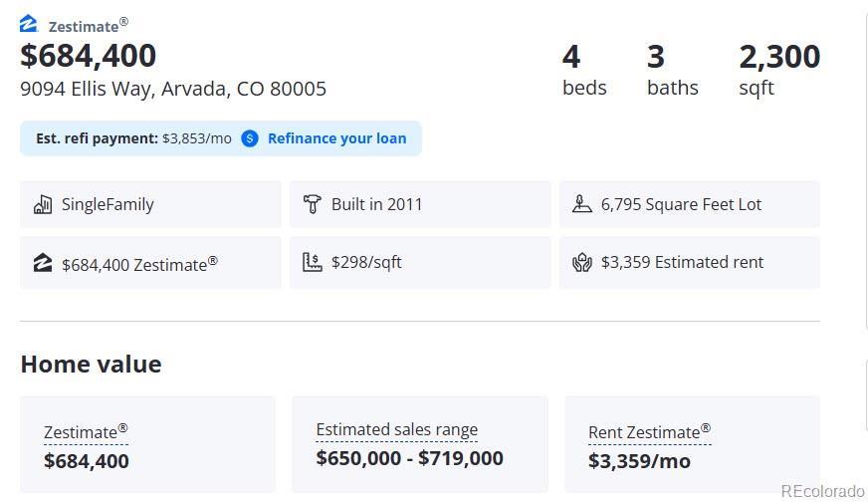
Task: Click the Estimated sales range label
Action: tap(396, 430)
